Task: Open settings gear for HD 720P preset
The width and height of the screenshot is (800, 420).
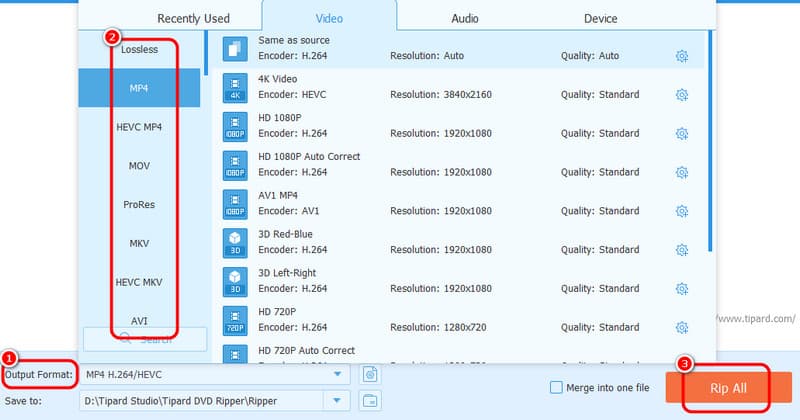Action: [682, 327]
